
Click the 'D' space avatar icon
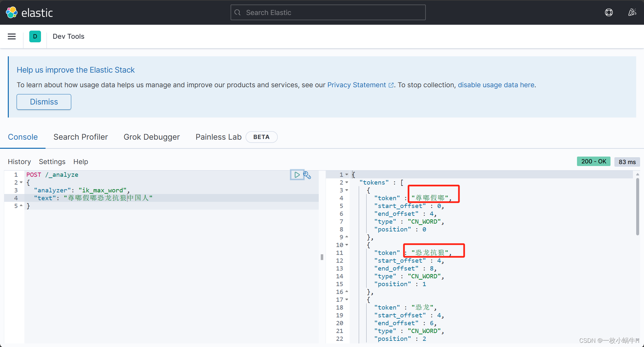pos(35,36)
